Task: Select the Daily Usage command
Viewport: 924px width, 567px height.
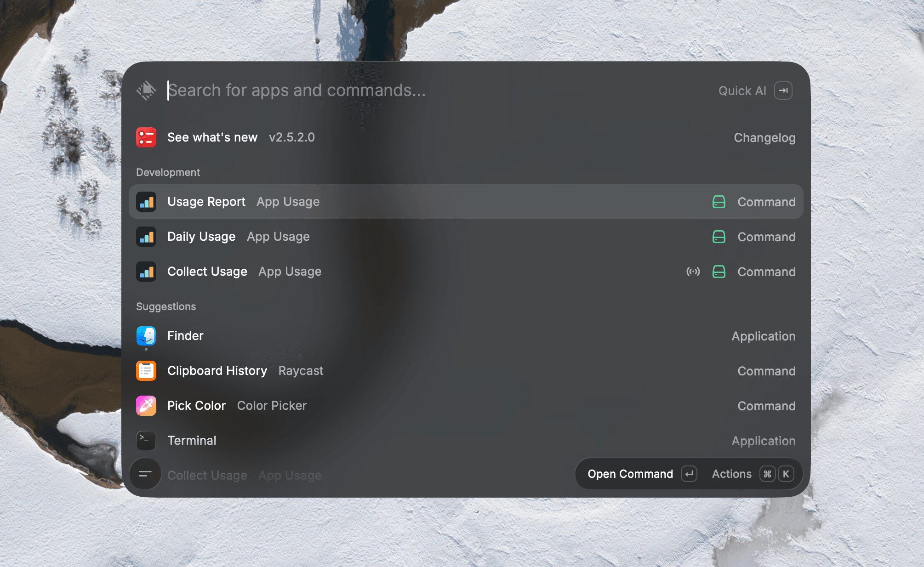Action: point(466,237)
